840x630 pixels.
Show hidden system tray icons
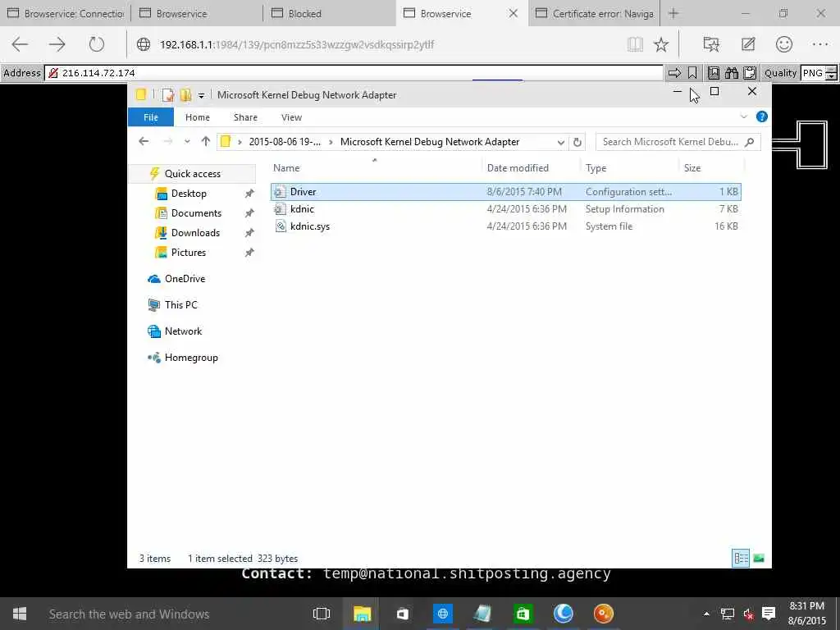[x=706, y=614]
